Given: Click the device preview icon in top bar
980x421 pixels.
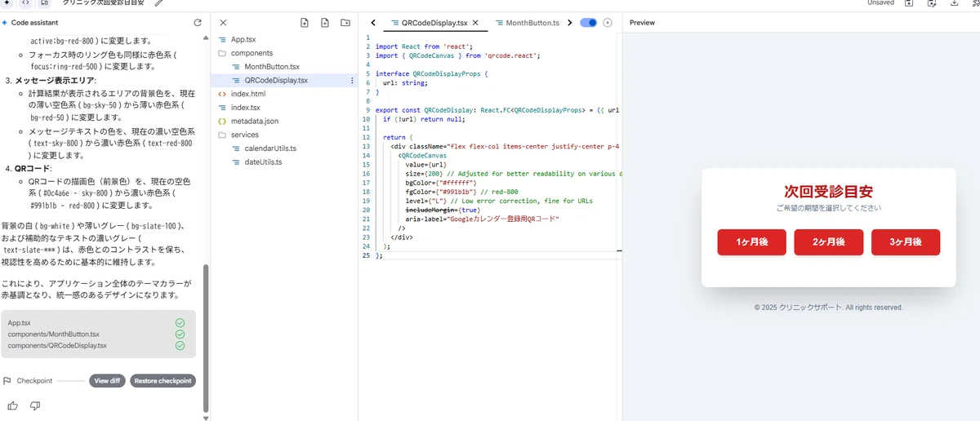Looking at the screenshot, I should point(44,3).
